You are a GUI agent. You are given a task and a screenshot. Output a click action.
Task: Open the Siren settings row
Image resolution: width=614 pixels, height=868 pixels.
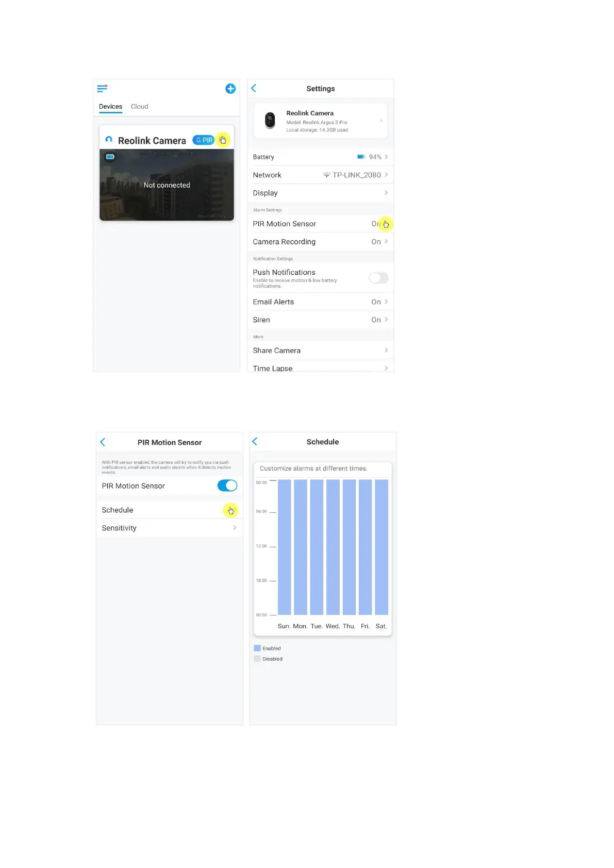pos(320,320)
